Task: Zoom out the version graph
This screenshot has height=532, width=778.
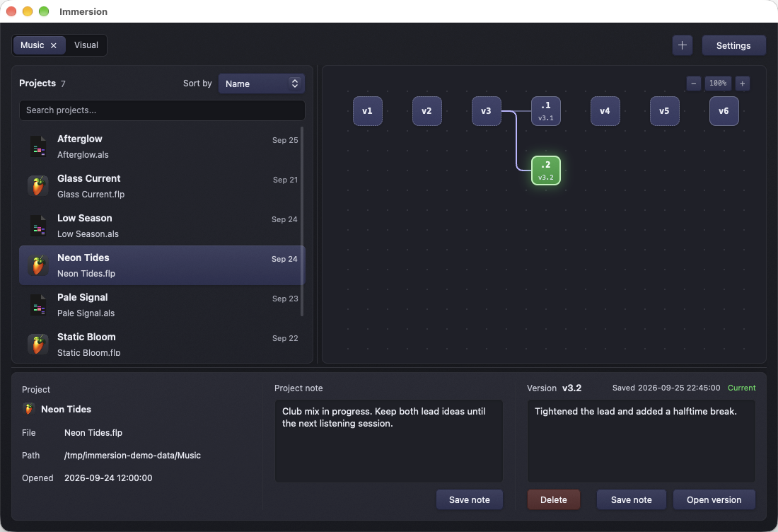Action: (x=694, y=83)
